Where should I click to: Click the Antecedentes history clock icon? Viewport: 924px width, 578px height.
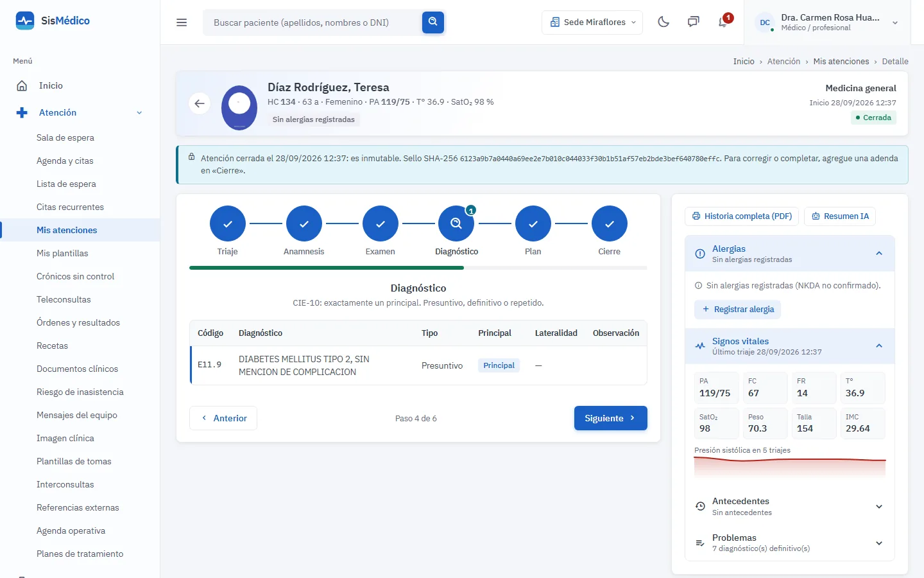point(700,506)
